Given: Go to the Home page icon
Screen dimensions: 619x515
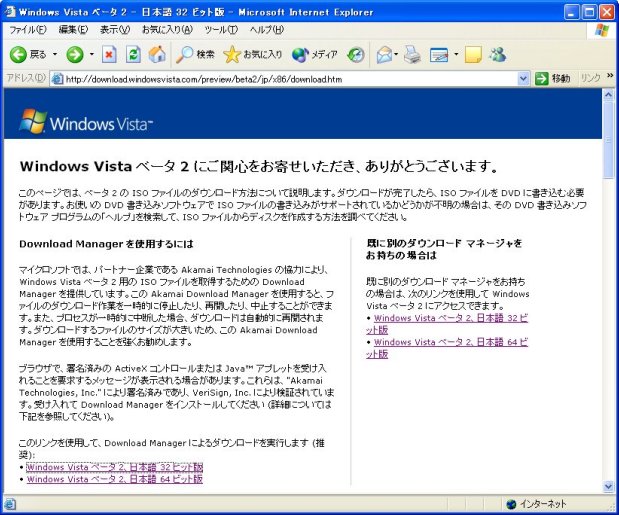Looking at the screenshot, I should point(156,54).
